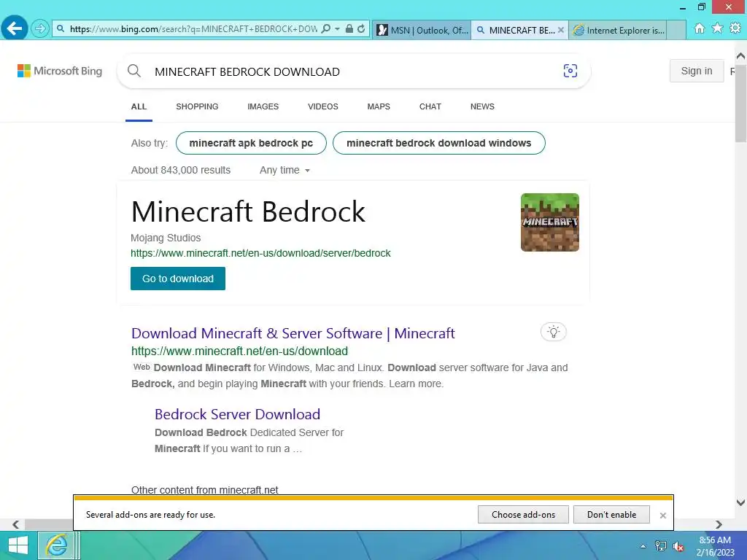Screen dimensions: 747x560
Task: Dismiss the add-ons notification bar
Action: coord(662,516)
